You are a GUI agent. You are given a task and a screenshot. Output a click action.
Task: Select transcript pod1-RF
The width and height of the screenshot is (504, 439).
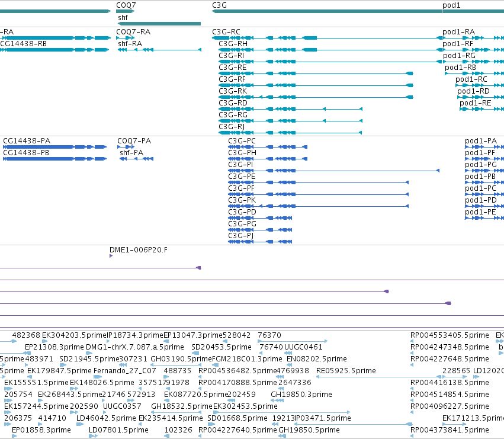458,44
